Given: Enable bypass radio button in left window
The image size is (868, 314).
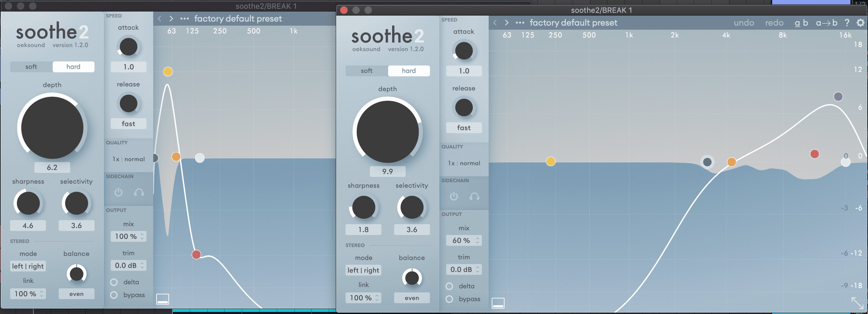Looking at the screenshot, I should coord(114,295).
